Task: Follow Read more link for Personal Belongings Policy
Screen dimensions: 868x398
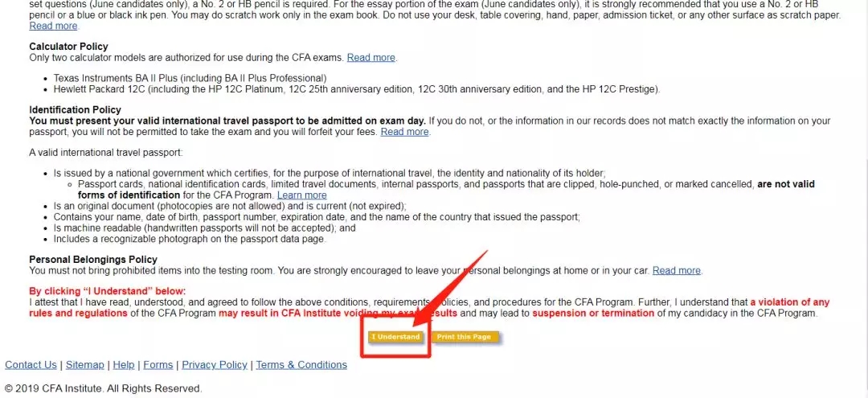Action: pos(676,270)
